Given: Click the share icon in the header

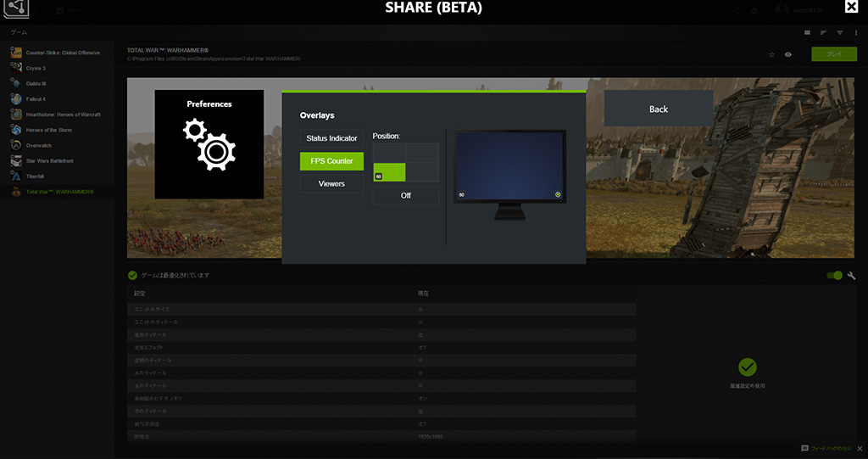Looking at the screenshot, I should pos(736,10).
